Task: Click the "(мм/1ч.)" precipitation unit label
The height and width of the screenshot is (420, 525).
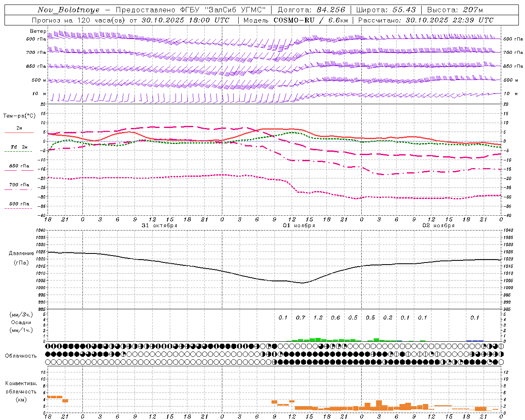Action: click(x=21, y=330)
